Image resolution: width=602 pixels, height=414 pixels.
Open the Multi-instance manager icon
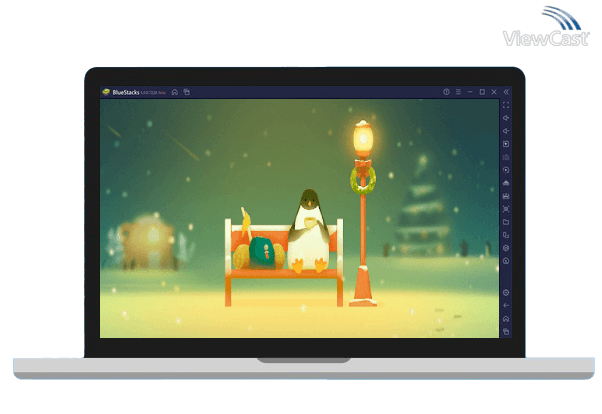[506, 235]
